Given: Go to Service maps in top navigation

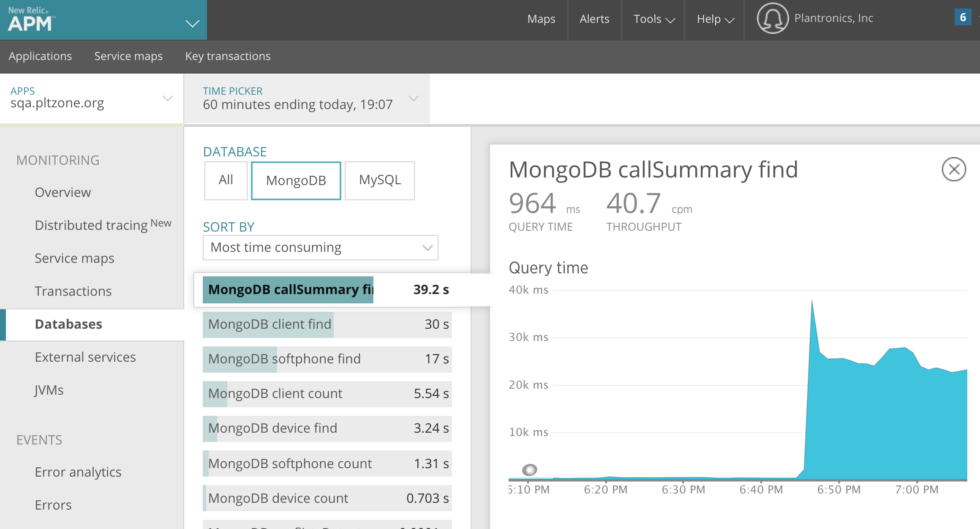Looking at the screenshot, I should (128, 56).
